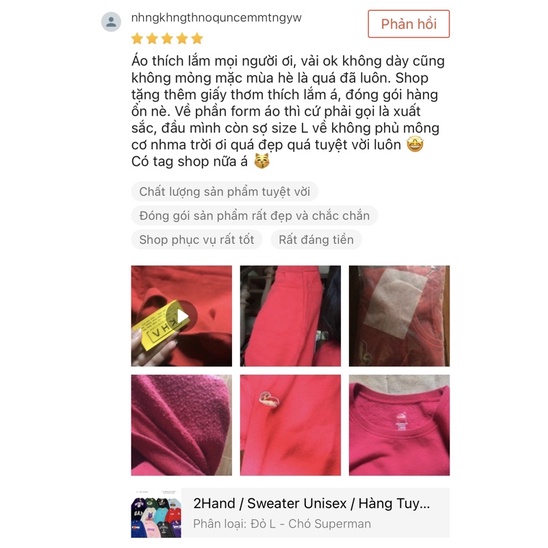Open photo of sweater collar label

[399, 425]
